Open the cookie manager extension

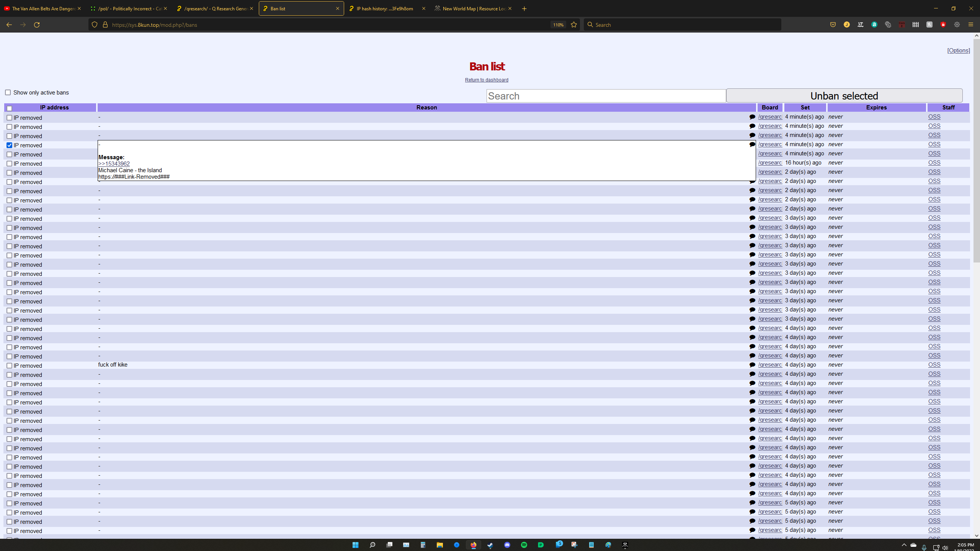(x=888, y=25)
